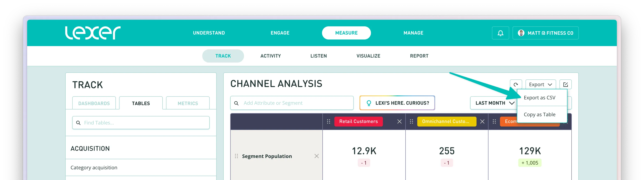This screenshot has width=644, height=180.
Task: Select MEASURE in the top navigation
Action: coord(346,33)
